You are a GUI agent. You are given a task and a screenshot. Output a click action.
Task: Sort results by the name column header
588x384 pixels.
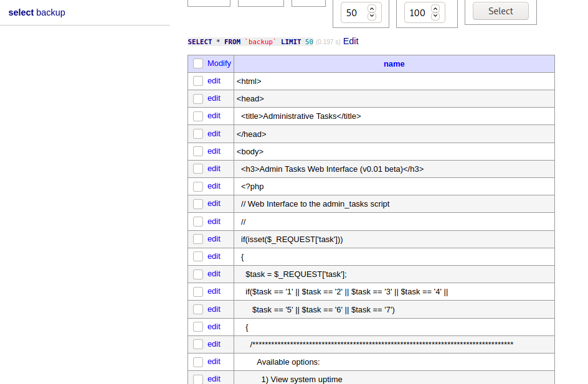[394, 63]
